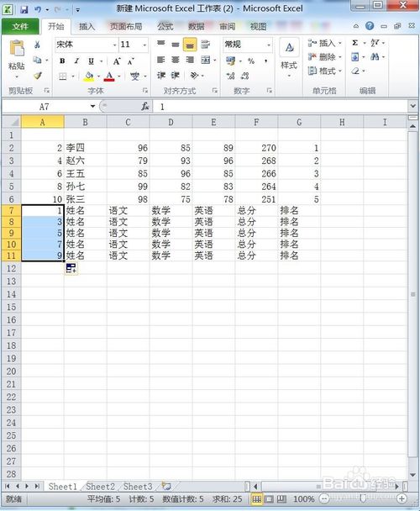Toggle middle vertical alignment
The height and width of the screenshot is (511, 420).
(x=176, y=45)
